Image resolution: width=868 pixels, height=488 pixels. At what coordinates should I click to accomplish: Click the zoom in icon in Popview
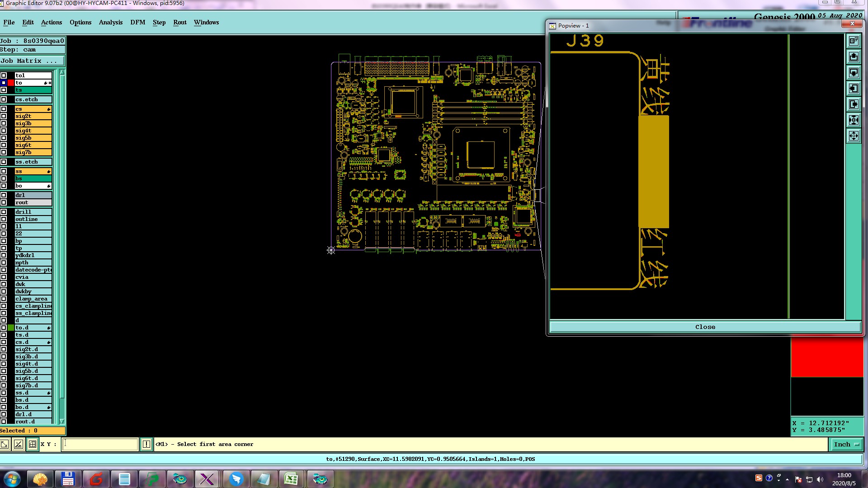click(x=854, y=120)
